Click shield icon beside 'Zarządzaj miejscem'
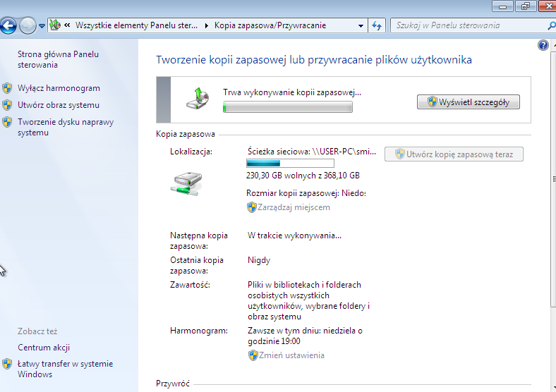The image size is (556, 392). [x=251, y=207]
